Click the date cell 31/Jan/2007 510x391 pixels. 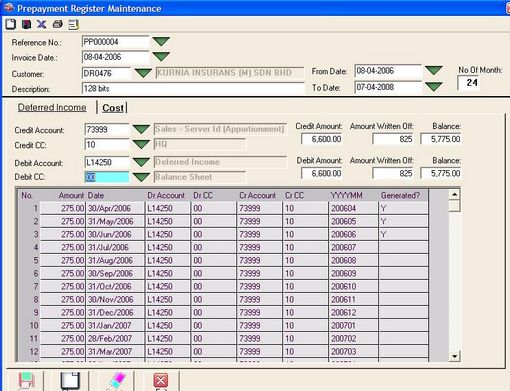tap(115, 325)
